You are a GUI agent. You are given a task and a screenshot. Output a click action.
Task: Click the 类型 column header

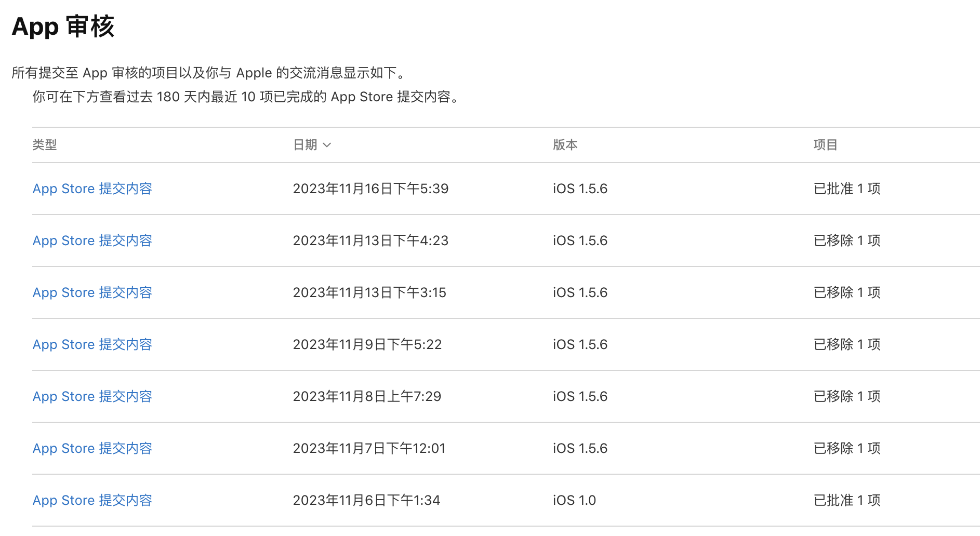click(x=45, y=145)
